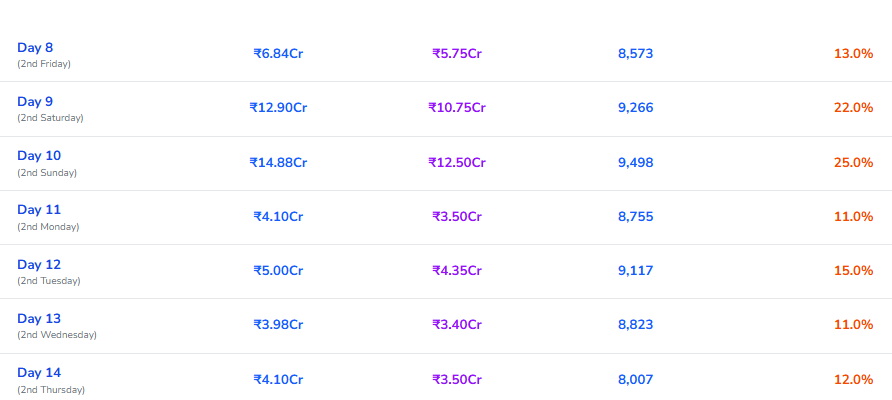Select the 15.0% occupancy figure
The image size is (892, 400).
click(x=853, y=270)
